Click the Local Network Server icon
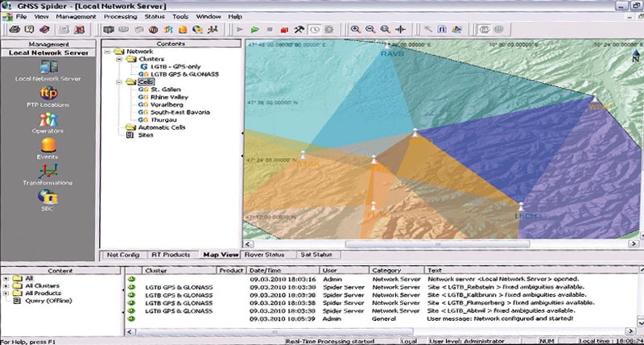The width and height of the screenshot is (644, 345). tap(48, 68)
